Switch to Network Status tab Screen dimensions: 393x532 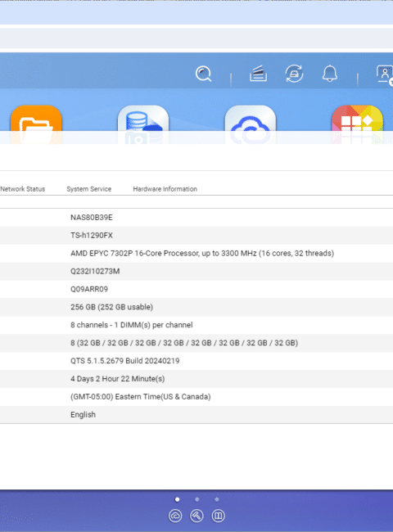[22, 189]
